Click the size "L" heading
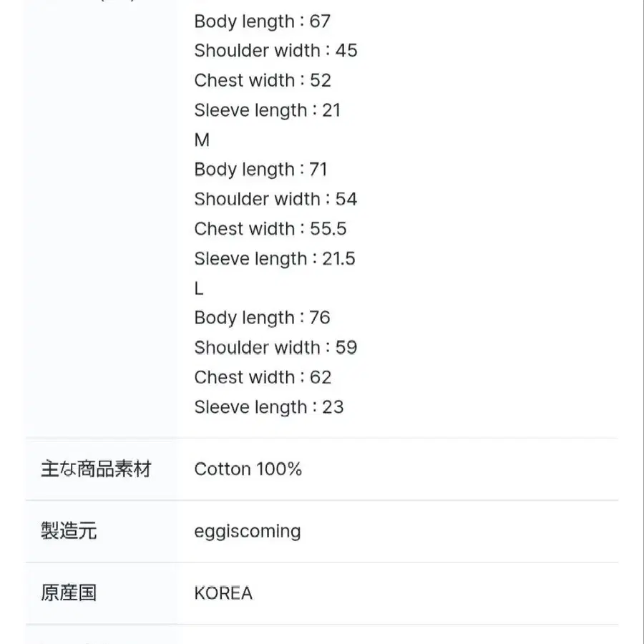Viewport: 644px width, 644px height. click(199, 288)
